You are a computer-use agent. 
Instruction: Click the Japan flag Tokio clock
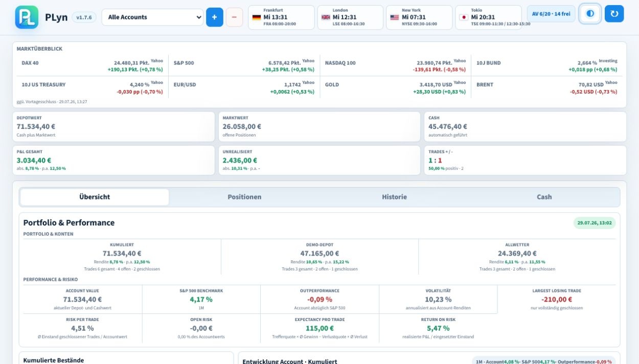click(488, 17)
